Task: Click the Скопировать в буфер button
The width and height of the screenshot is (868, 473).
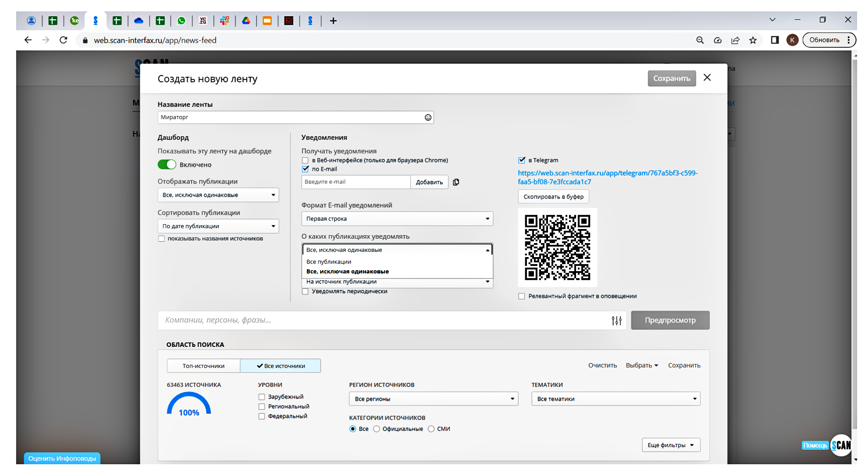Action: click(553, 197)
